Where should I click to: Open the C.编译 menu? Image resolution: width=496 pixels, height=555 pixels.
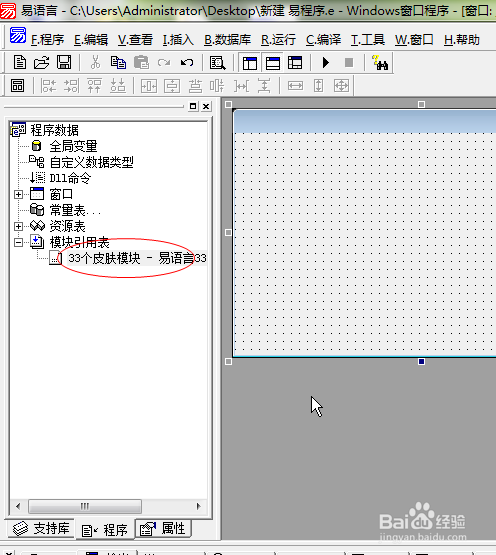coord(323,40)
